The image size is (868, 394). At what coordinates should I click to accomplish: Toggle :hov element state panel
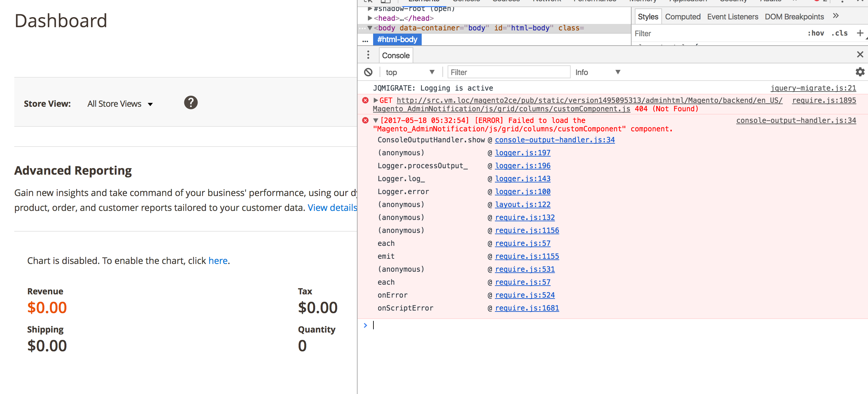816,33
